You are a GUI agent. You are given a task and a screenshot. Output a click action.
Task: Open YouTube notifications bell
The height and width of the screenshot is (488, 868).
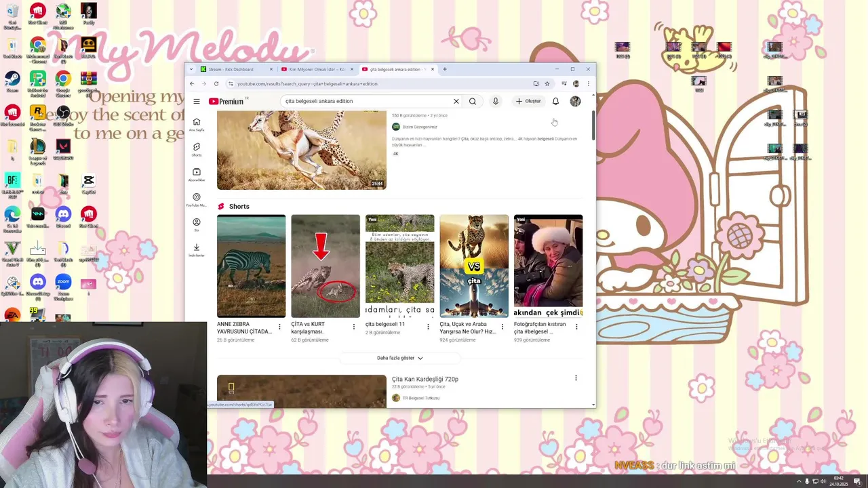click(x=555, y=101)
